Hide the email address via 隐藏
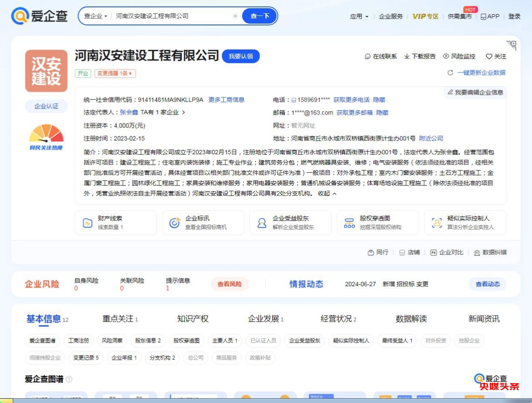This screenshot has width=532, height=403. pos(382,113)
